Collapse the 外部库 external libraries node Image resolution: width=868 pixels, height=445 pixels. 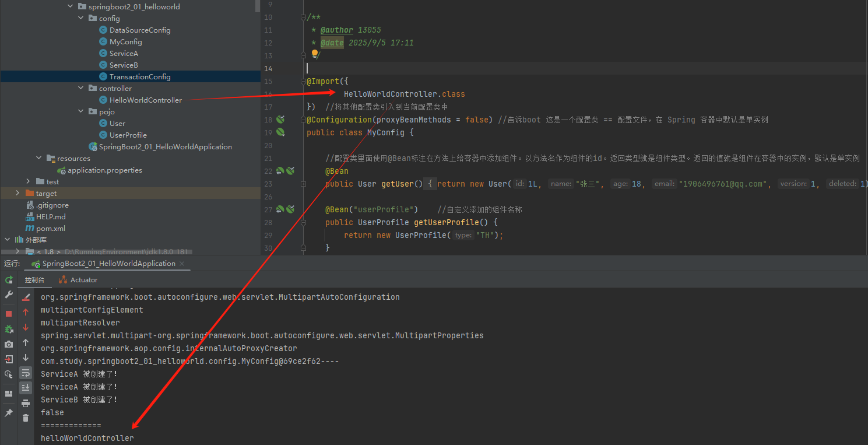click(7, 240)
